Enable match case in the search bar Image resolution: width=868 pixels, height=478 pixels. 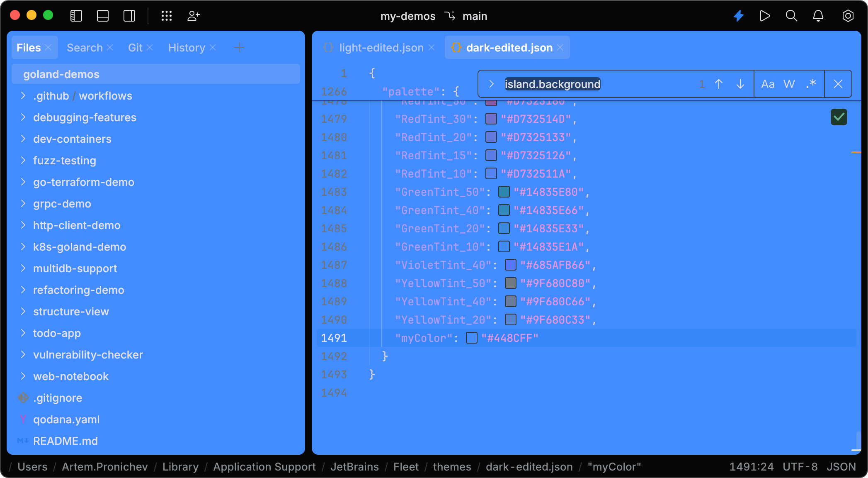(x=768, y=84)
